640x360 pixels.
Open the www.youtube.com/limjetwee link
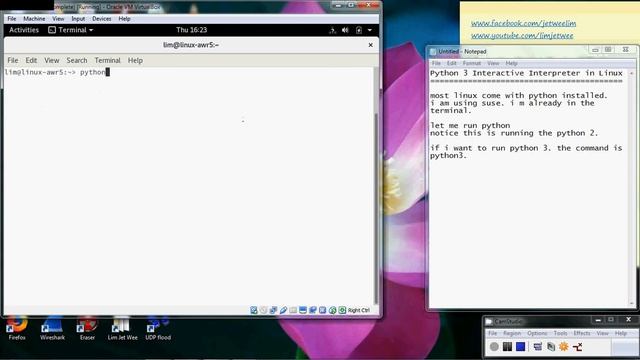[x=522, y=36]
